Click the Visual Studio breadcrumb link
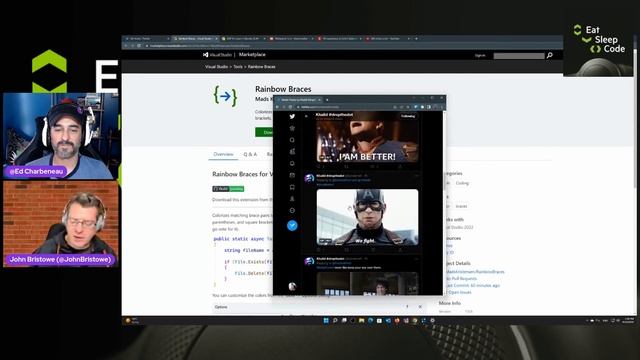The width and height of the screenshot is (640, 360). tap(216, 67)
